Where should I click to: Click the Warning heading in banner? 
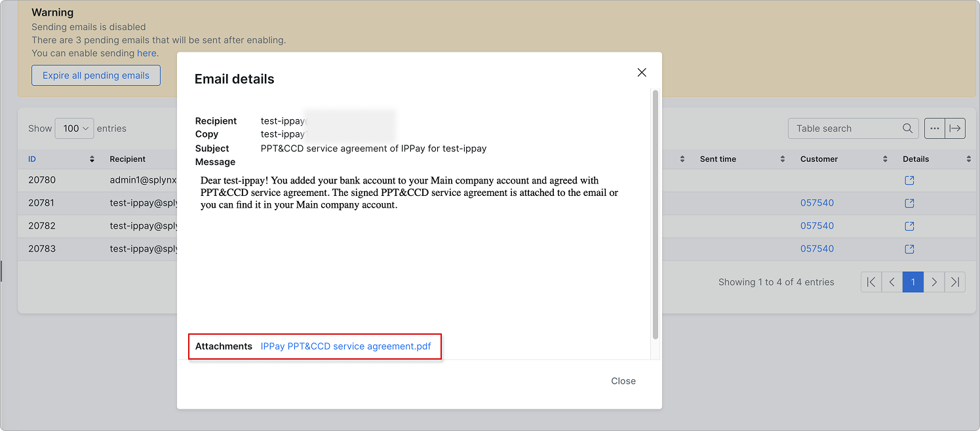pyautogui.click(x=52, y=12)
